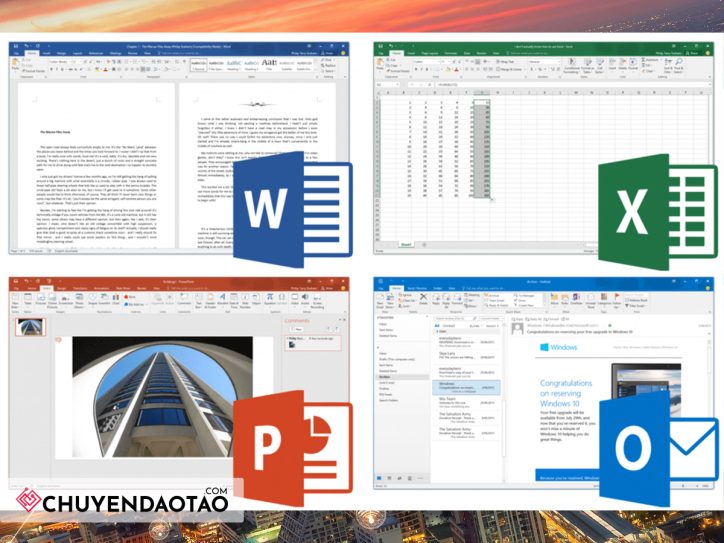The width and height of the screenshot is (724, 543).
Task: Open the References tab in Word
Action: pos(96,53)
